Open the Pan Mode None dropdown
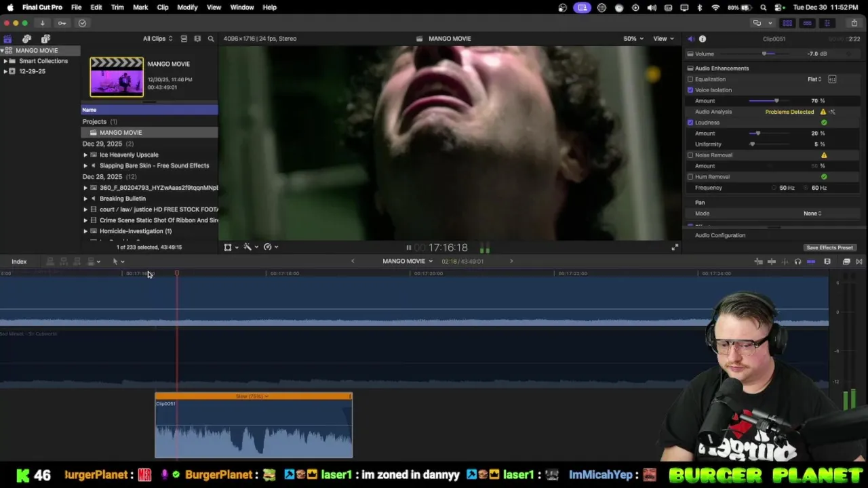 coord(812,213)
